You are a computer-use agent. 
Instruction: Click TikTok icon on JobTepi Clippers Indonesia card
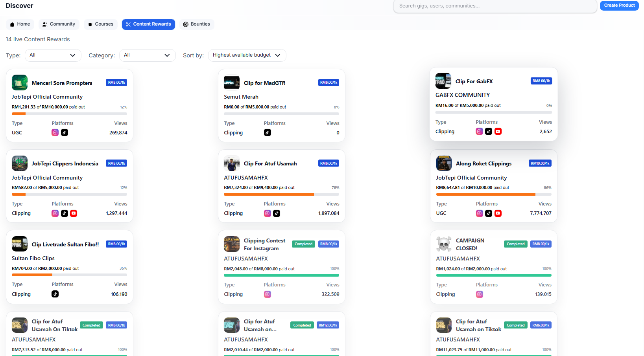click(x=65, y=213)
